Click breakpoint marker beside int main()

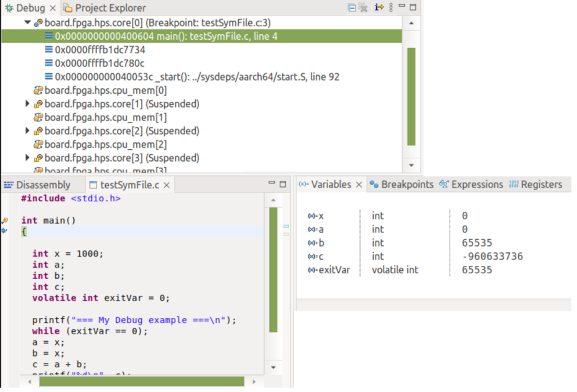click(x=4, y=221)
